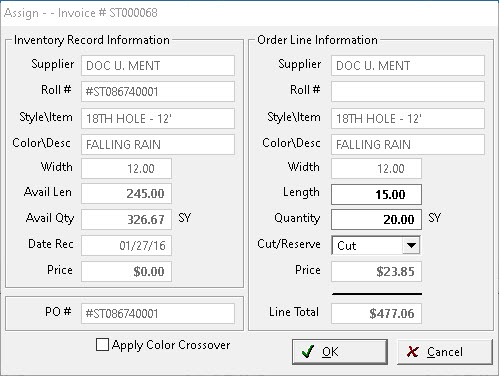The image size is (499, 376).
Task: Dismiss dialog with Cancel button
Action: point(445,352)
